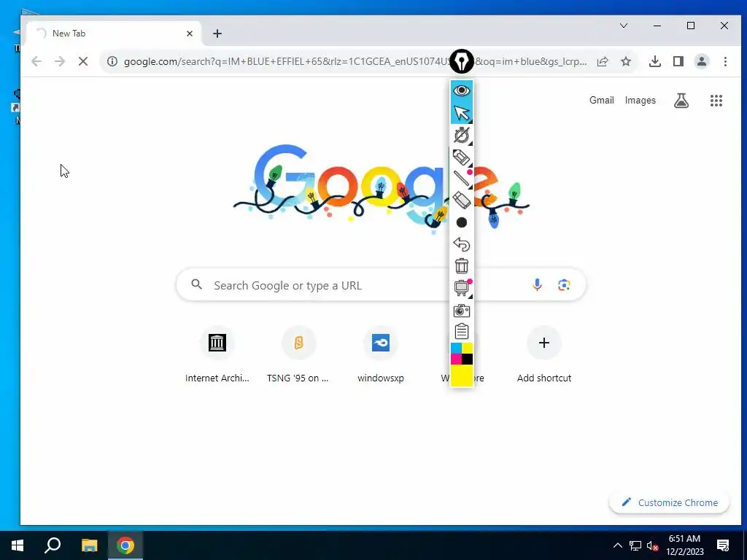Select the mouse pointer mode in annotation toolbar
Viewport: 747px width, 560px height.
(x=461, y=113)
